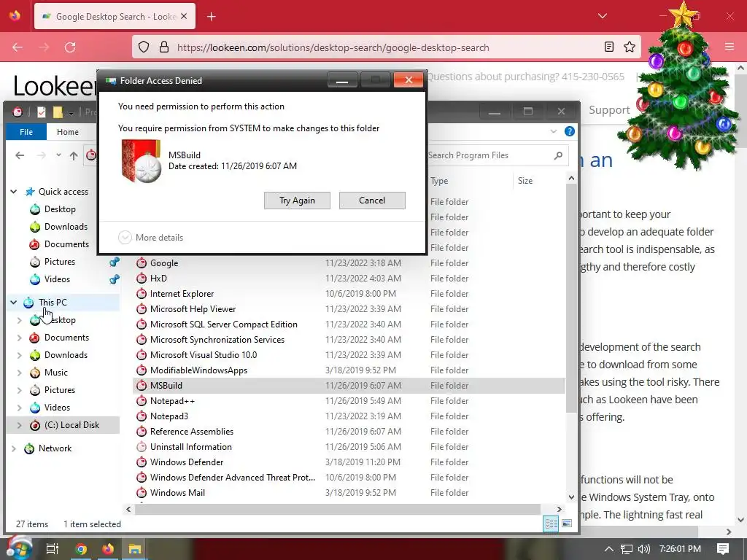This screenshot has height=560, width=747.
Task: Select the Internet Explorer folder
Action: pos(182,294)
